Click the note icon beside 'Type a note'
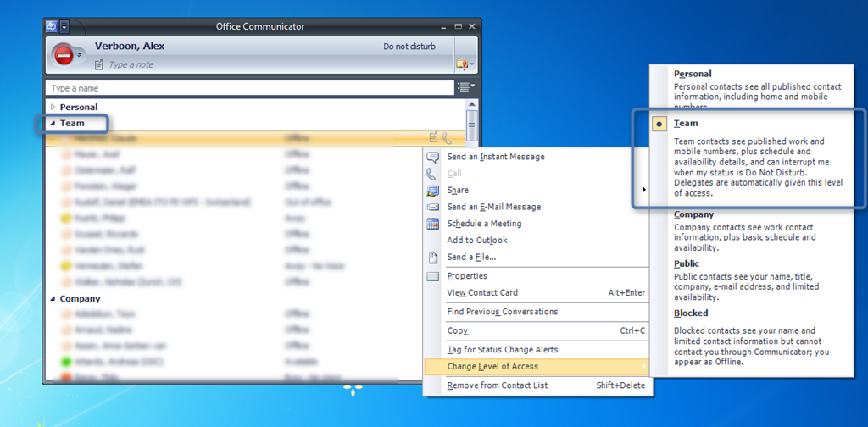868x427 pixels. coord(99,64)
